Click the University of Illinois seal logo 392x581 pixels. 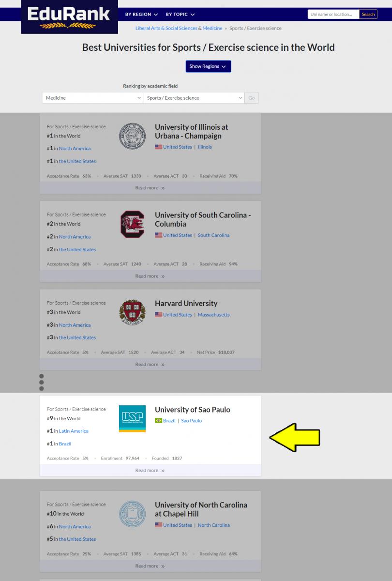[x=132, y=136]
